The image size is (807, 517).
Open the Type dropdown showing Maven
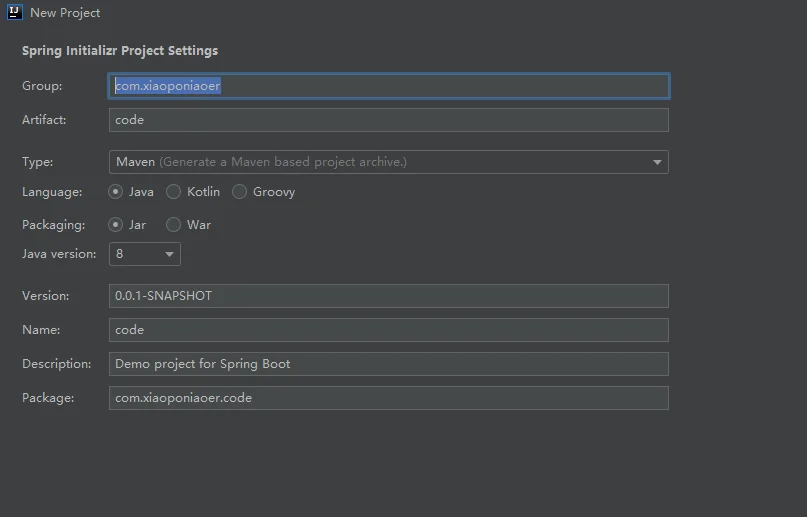tap(389, 162)
